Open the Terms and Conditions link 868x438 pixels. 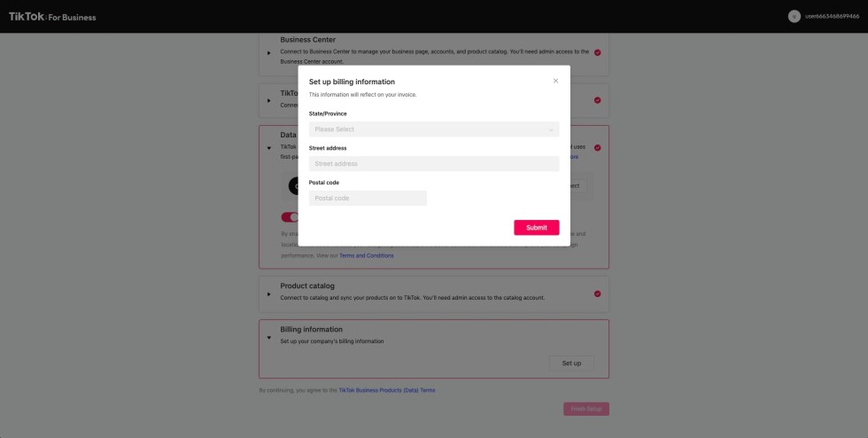coord(367,255)
